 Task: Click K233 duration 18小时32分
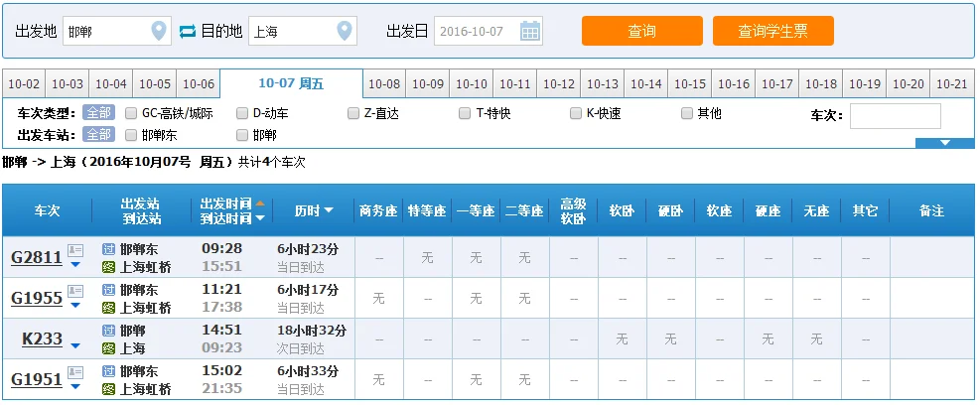[311, 331]
